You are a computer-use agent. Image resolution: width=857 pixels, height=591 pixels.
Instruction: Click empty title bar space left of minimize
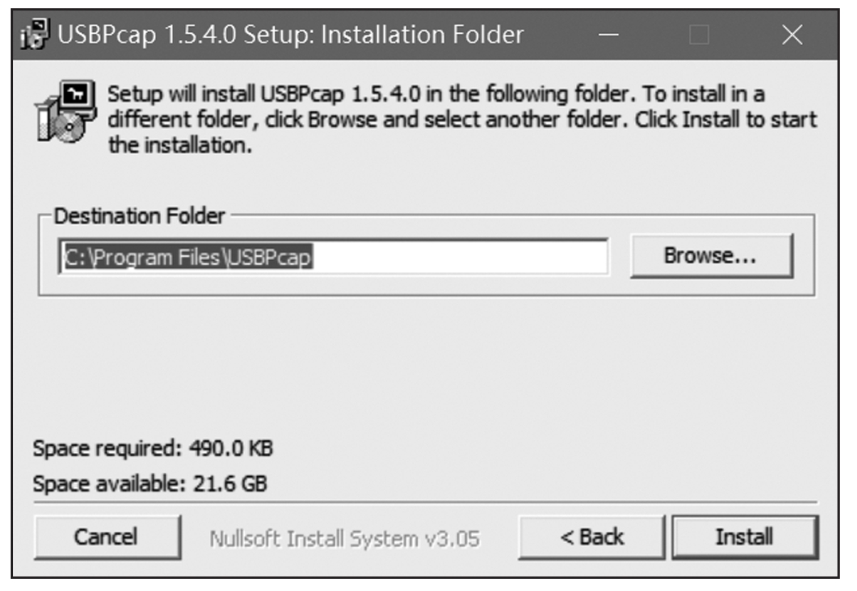pos(560,36)
